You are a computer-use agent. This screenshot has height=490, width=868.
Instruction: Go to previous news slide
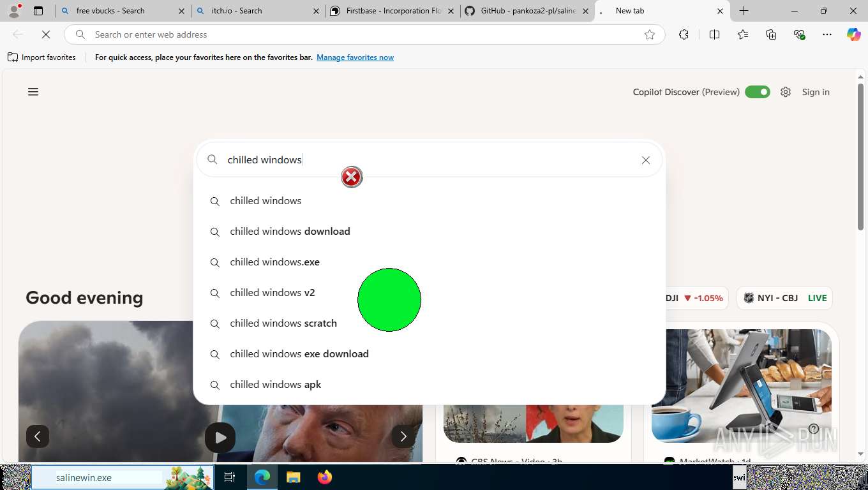coord(38,436)
